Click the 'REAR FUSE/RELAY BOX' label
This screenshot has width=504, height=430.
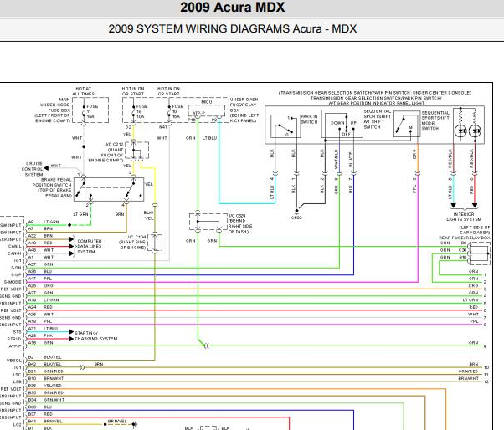(465, 238)
